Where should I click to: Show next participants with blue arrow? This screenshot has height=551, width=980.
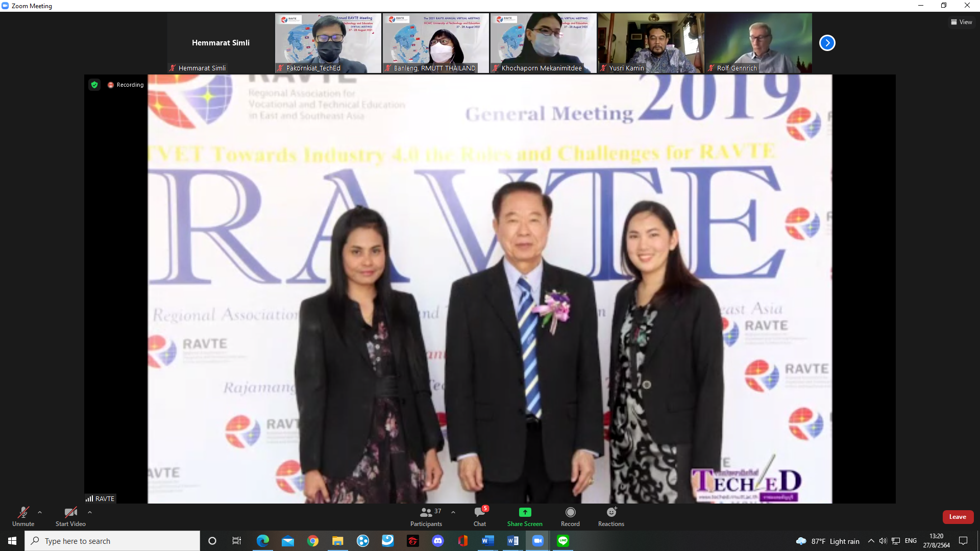tap(827, 43)
